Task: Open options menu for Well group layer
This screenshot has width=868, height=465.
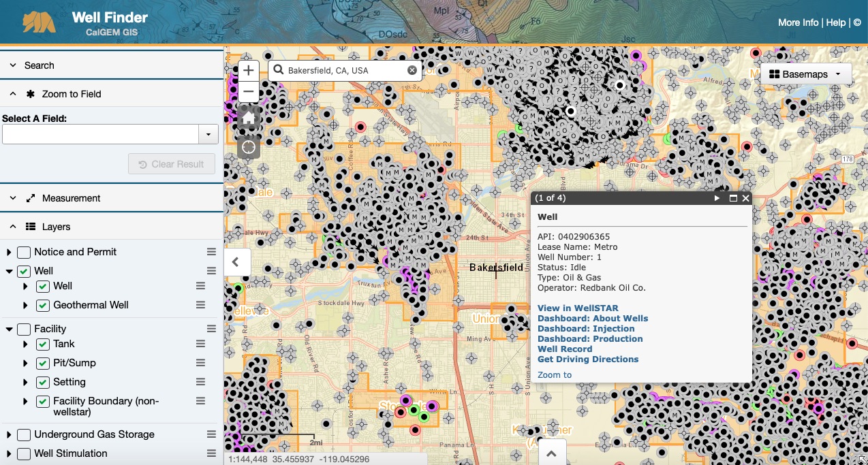Action: [x=211, y=271]
